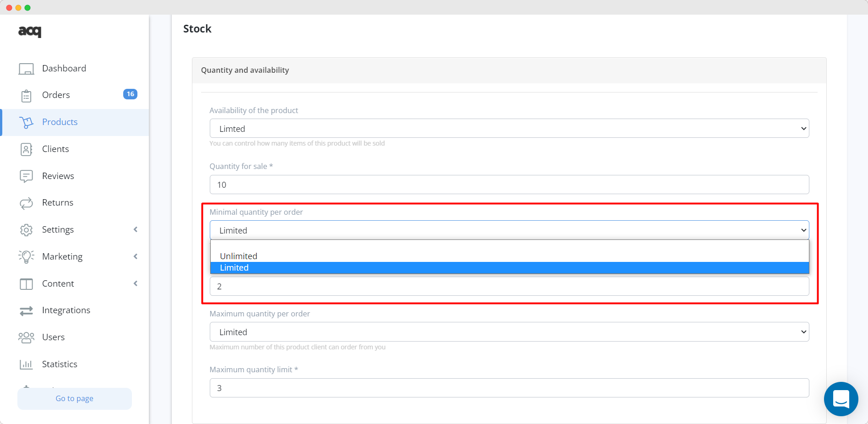
Task: Click the Marketing lightbulb icon
Action: click(x=26, y=256)
